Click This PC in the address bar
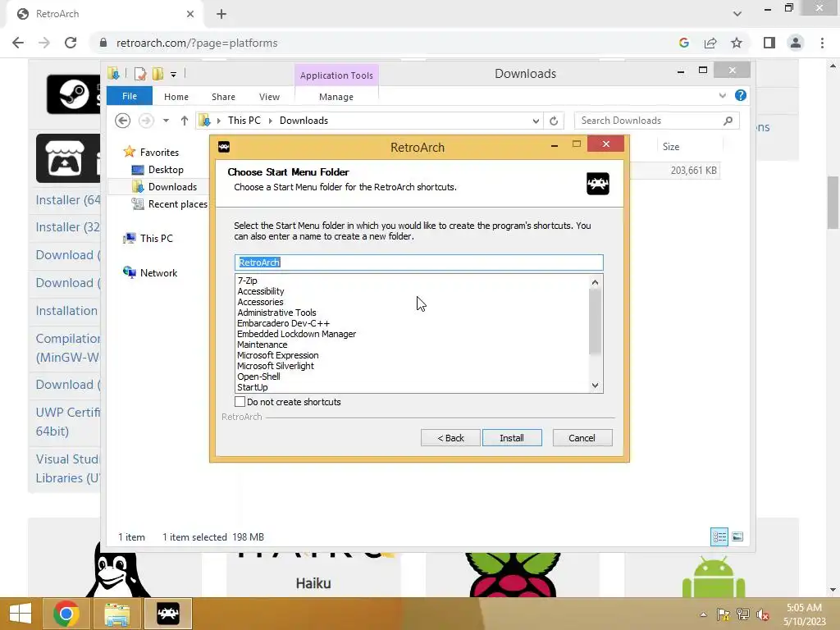This screenshot has width=840, height=630. point(244,121)
